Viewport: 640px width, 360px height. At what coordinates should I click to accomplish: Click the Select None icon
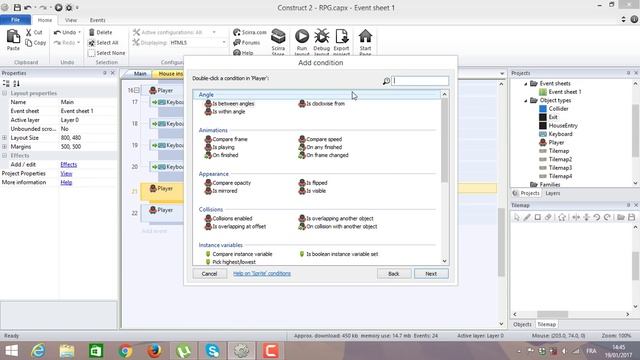92,53
